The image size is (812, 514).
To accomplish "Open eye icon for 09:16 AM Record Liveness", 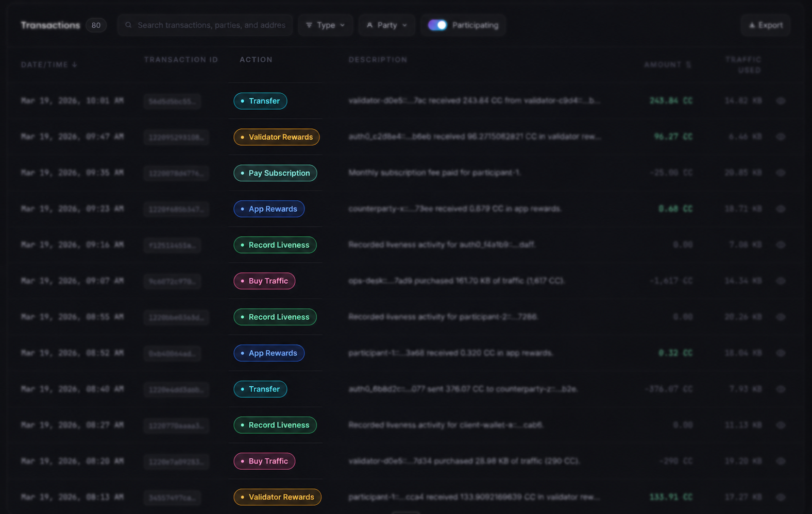I will [x=781, y=245].
